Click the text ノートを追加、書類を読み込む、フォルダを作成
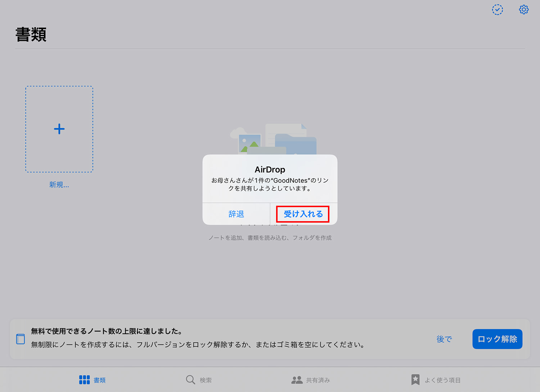Viewport: 540px width, 392px height. point(270,238)
